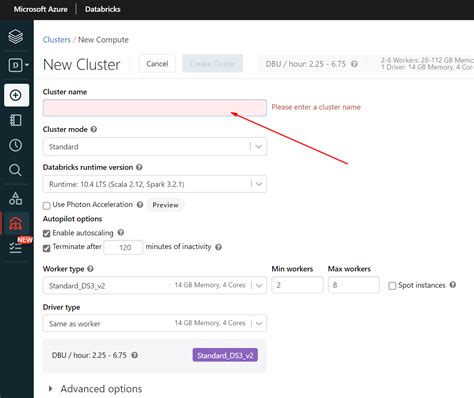Click help icon beside bottom DBU / hour summary
The width and height of the screenshot is (474, 398).
click(135, 355)
